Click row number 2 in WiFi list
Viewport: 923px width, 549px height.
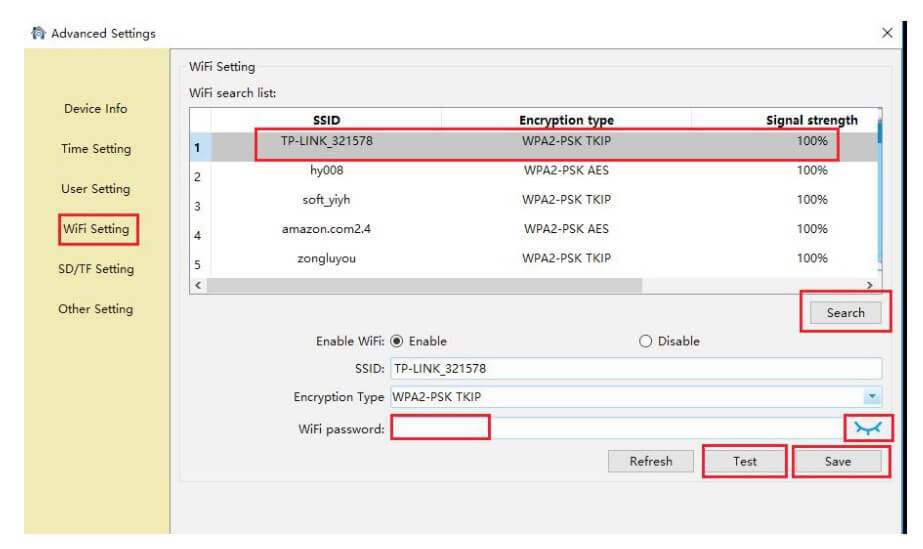click(198, 177)
